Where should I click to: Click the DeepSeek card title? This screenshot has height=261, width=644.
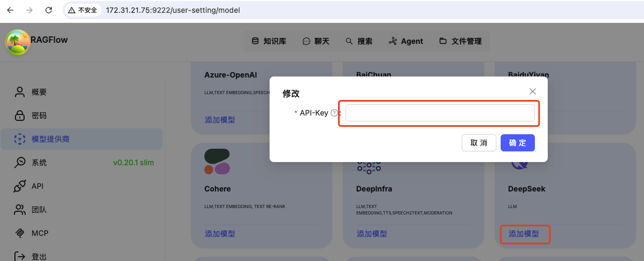coord(527,189)
